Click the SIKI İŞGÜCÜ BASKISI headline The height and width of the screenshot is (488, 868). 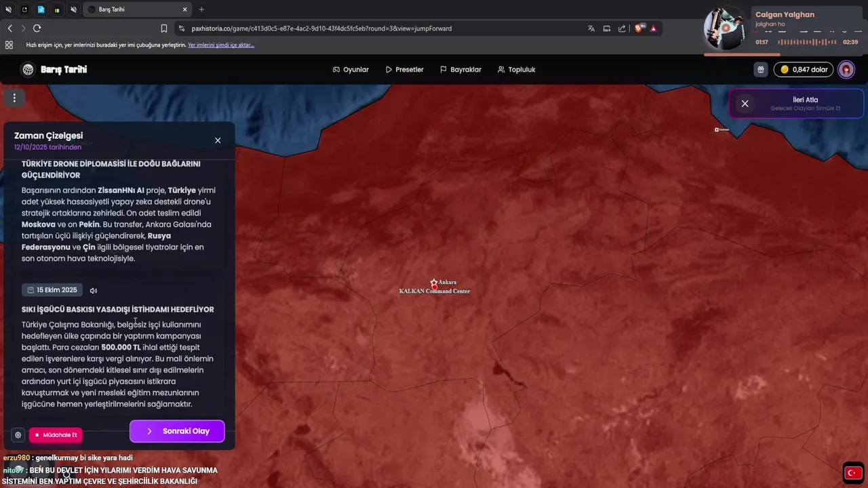coord(117,309)
